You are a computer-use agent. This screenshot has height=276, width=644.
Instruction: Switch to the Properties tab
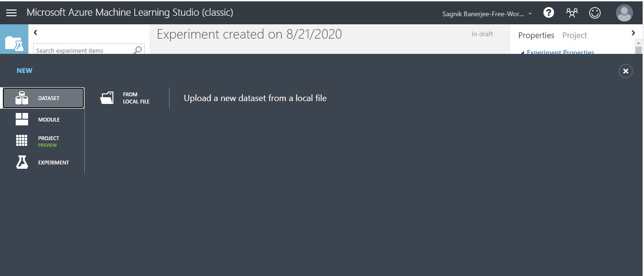[536, 35]
